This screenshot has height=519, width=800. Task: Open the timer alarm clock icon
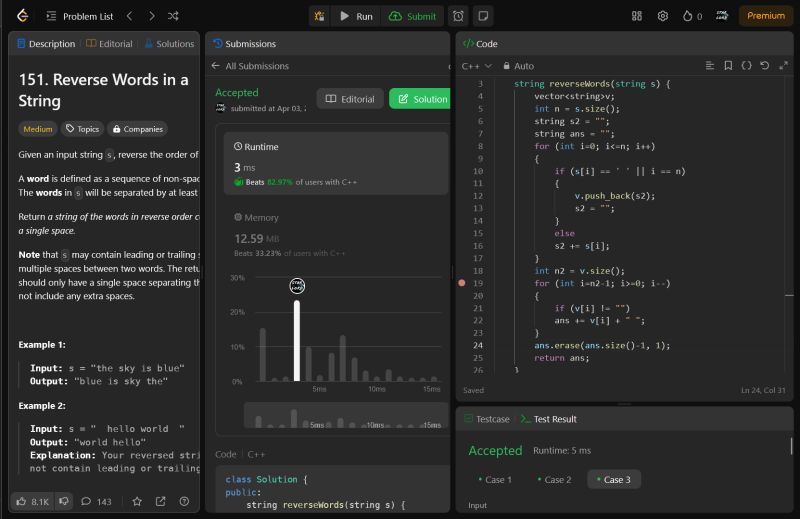(458, 16)
